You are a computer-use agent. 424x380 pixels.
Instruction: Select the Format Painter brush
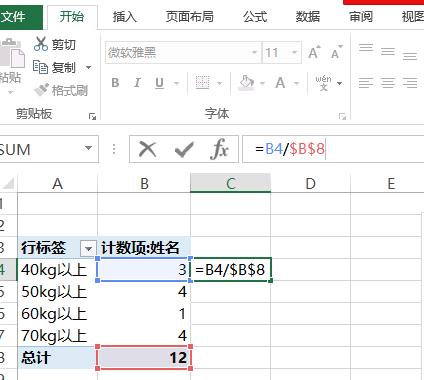click(41, 90)
